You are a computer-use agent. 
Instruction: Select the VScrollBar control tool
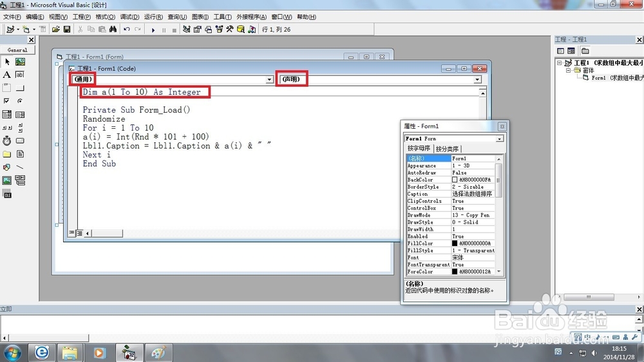tap(20, 128)
